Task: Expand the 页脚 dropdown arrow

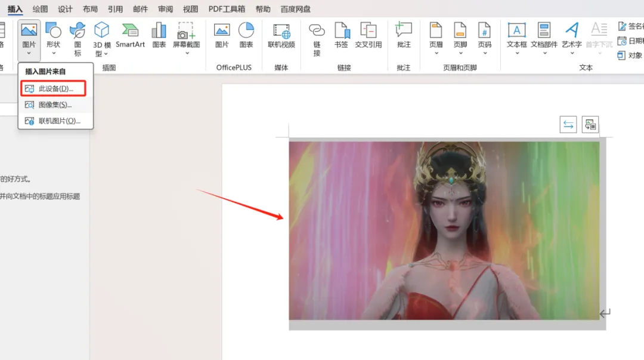Action: (x=460, y=53)
